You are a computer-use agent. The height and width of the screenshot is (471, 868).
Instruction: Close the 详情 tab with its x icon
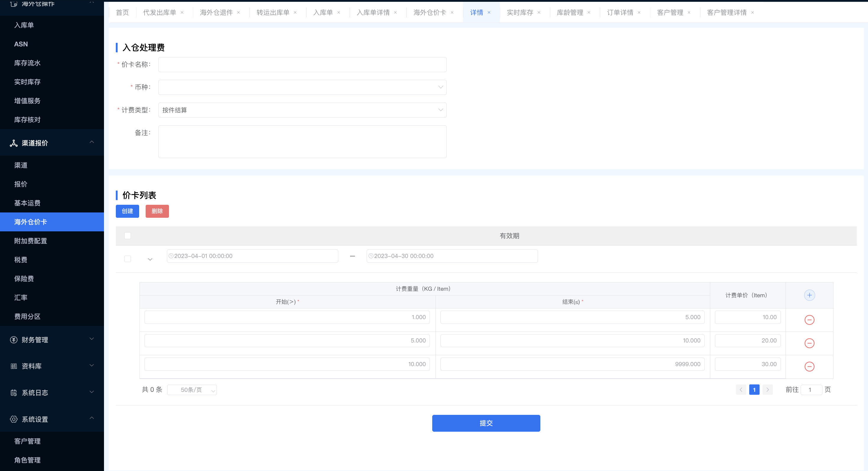pyautogui.click(x=489, y=12)
